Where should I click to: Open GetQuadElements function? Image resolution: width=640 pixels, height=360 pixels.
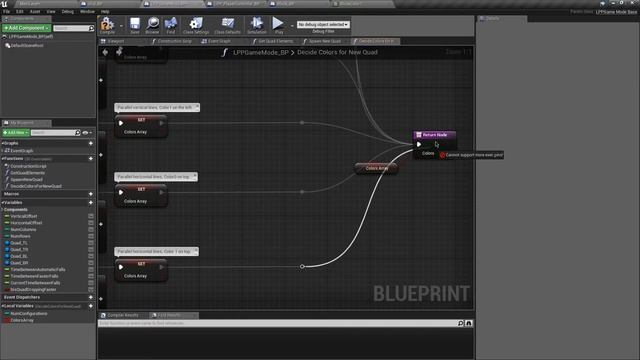tap(27, 173)
